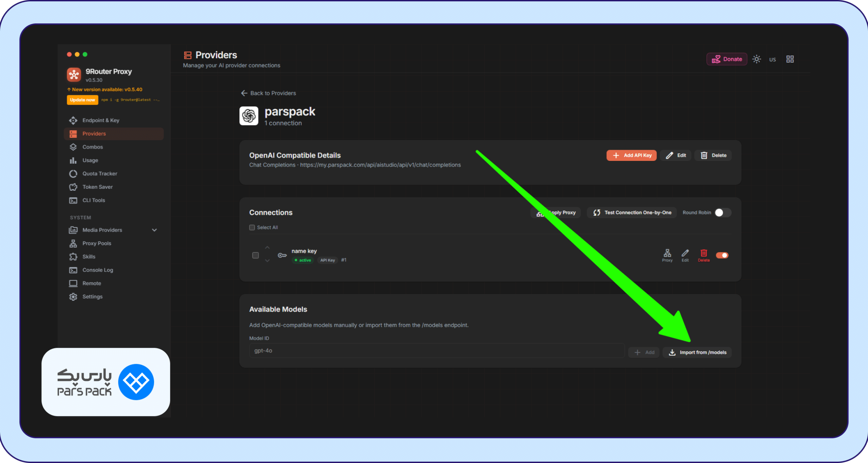Disable the name key connection toggle
868x463 pixels.
coord(722,255)
